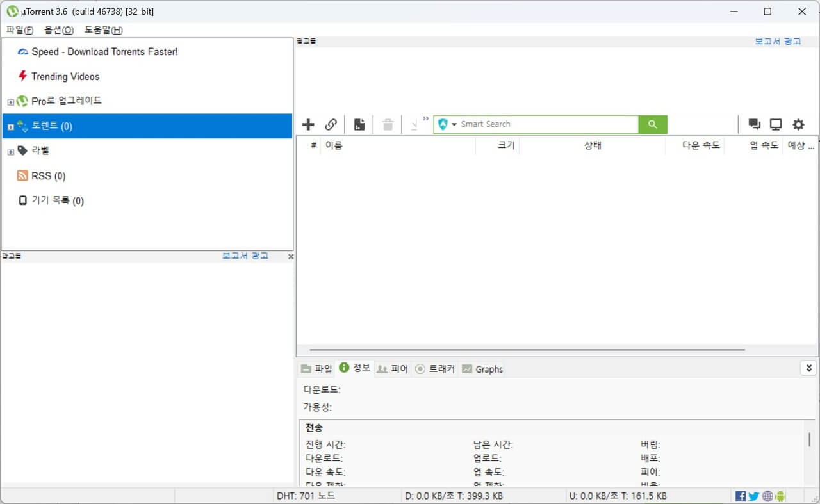Click the Remove torrent trash icon
Image resolution: width=820 pixels, height=504 pixels.
tap(388, 125)
